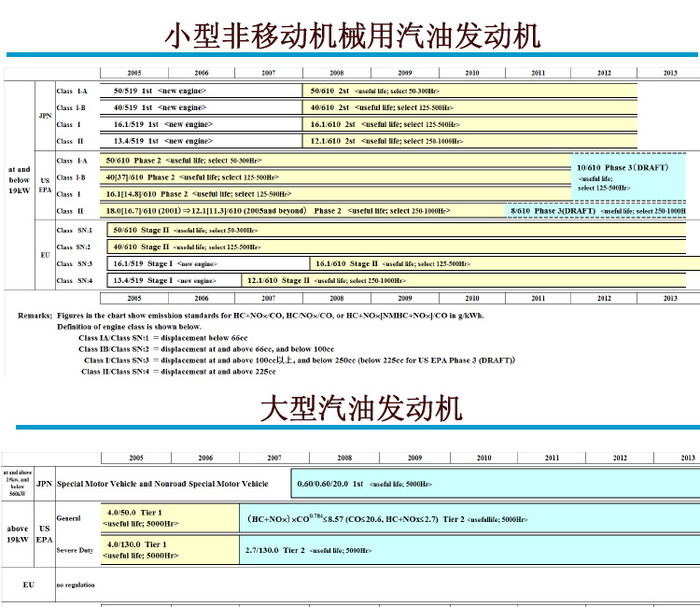Screen dimensions: 700x607
Task: Click the "Severe Duty" row label
Action: pos(75,550)
